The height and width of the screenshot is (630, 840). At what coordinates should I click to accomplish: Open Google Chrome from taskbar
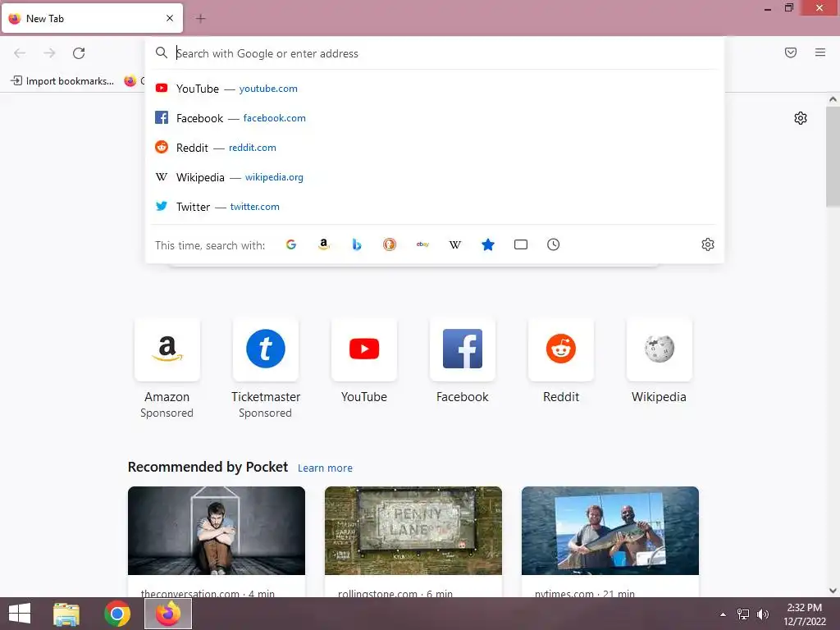point(117,614)
